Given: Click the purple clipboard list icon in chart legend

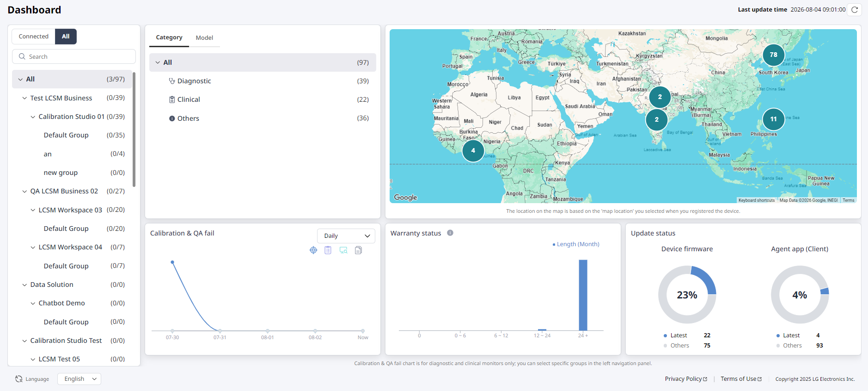Looking at the screenshot, I should tap(328, 250).
